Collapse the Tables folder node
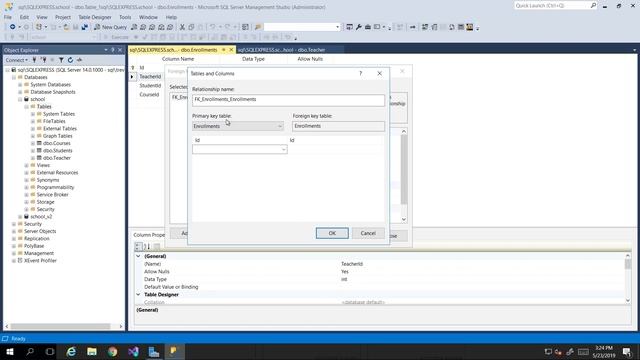Screen dimensions: 640x360 [x=27, y=107]
